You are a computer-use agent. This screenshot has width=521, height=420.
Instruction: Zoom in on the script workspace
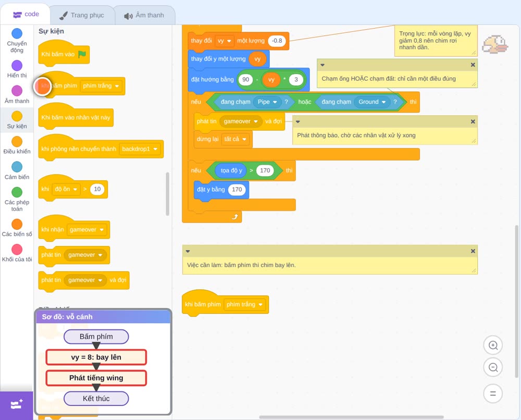493,345
